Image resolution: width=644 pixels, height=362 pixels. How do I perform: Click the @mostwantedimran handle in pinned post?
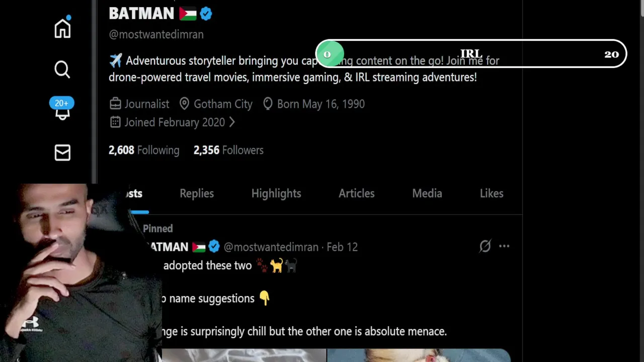coord(271,247)
